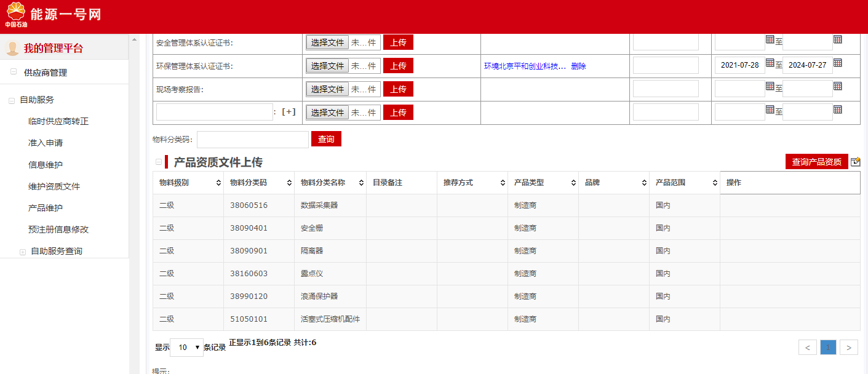
Task: Open start-date calendar for 环保管理体系认证证书 row
Action: [770, 63]
